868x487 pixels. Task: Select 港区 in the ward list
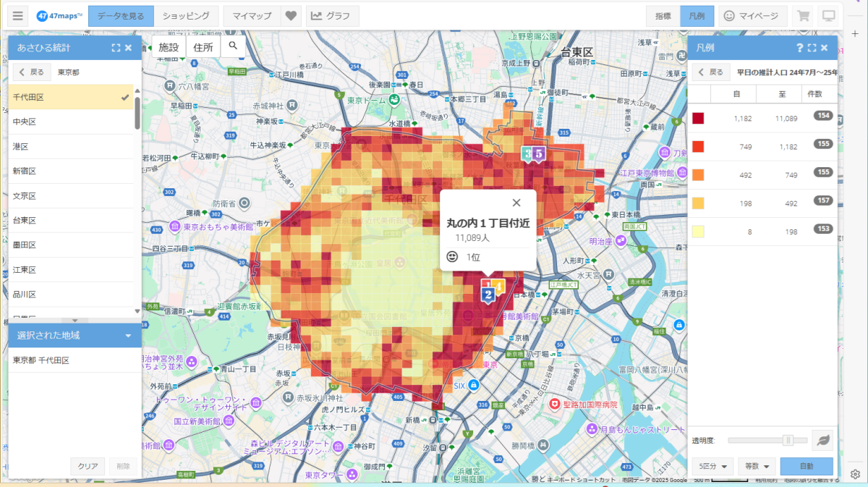[x=71, y=146]
